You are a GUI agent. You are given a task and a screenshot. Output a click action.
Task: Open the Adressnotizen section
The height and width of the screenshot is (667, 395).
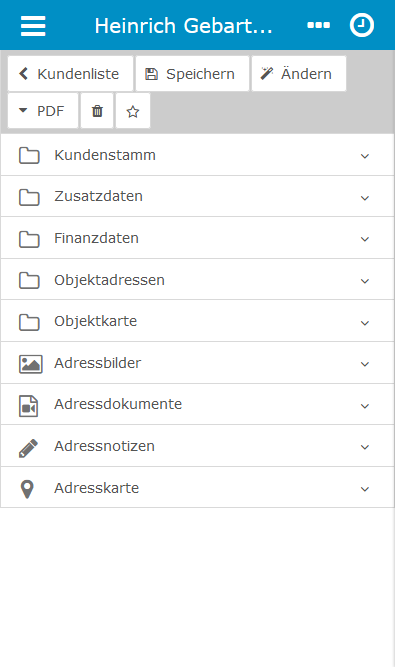pyautogui.click(x=197, y=446)
